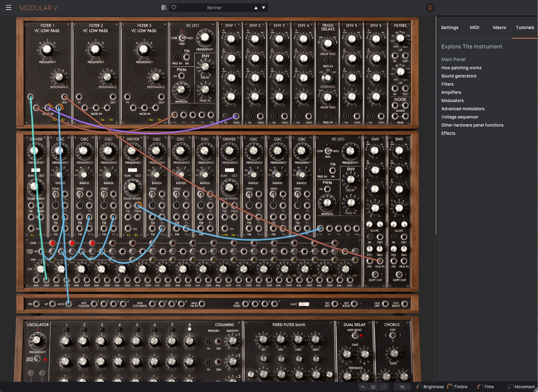Click the EXT LEFT input jack
The height and width of the screenshot is (392, 538).
335,304
